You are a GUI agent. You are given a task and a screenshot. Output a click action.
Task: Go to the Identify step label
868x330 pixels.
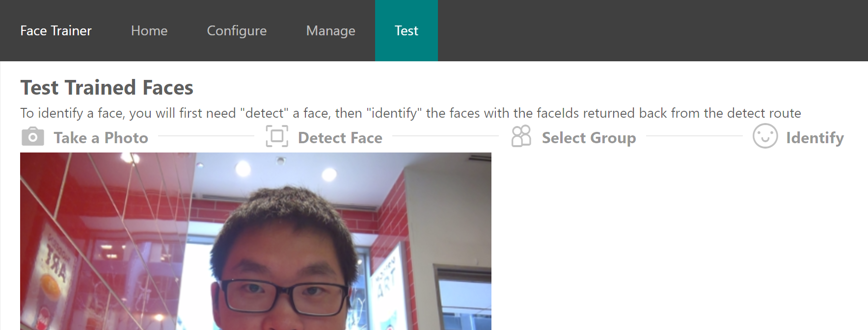[x=815, y=138]
